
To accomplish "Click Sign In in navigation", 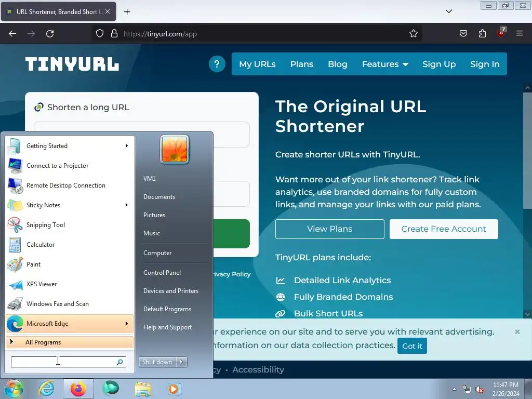I will pos(485,64).
